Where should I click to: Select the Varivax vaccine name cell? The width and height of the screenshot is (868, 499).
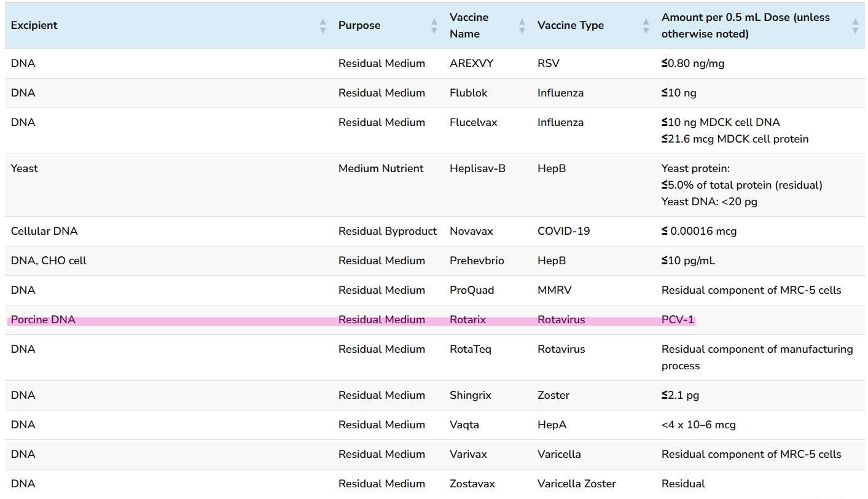[468, 454]
